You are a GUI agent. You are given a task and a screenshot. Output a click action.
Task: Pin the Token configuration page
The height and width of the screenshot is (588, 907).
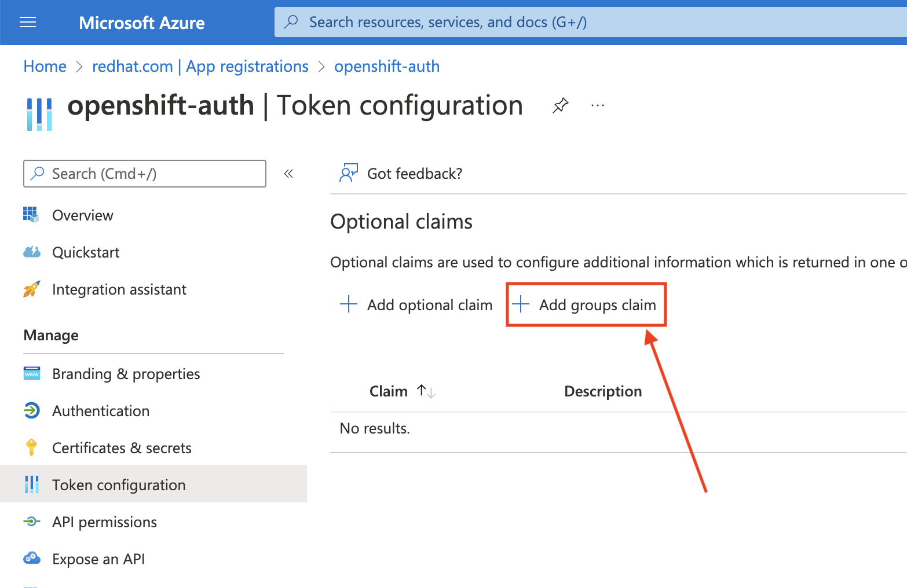click(560, 105)
